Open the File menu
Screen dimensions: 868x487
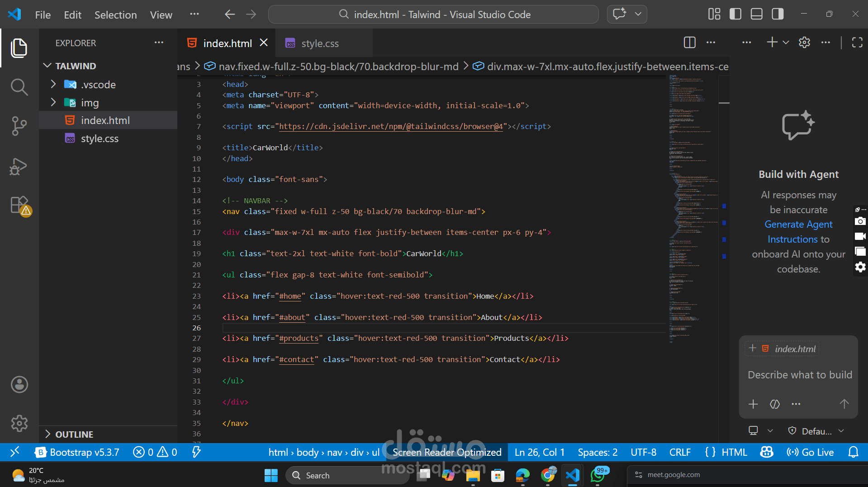pos(43,15)
